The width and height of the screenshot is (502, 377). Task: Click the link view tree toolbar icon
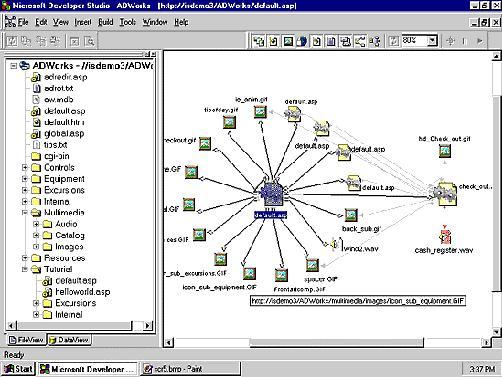point(259,41)
